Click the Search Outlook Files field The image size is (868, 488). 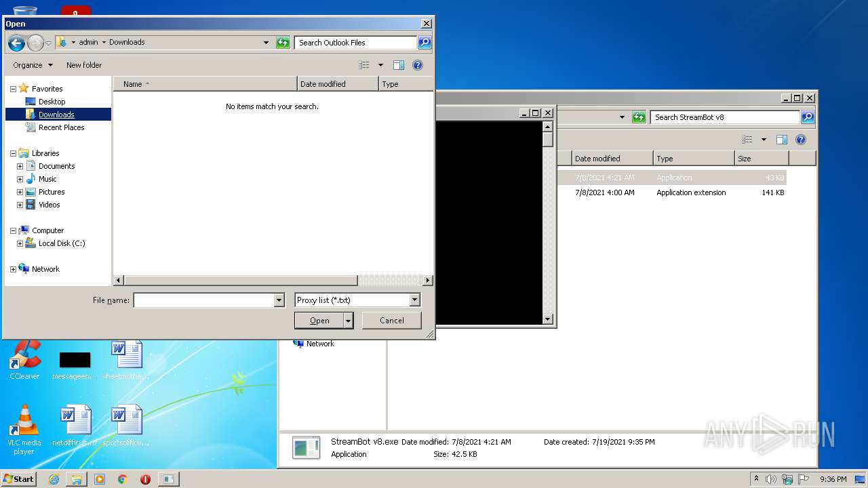pos(356,43)
